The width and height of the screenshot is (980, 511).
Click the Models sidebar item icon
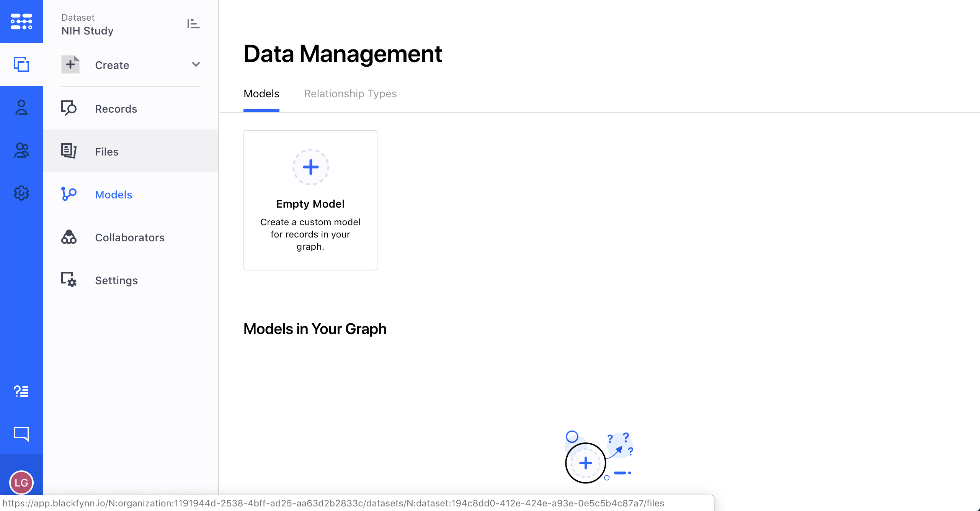(69, 194)
